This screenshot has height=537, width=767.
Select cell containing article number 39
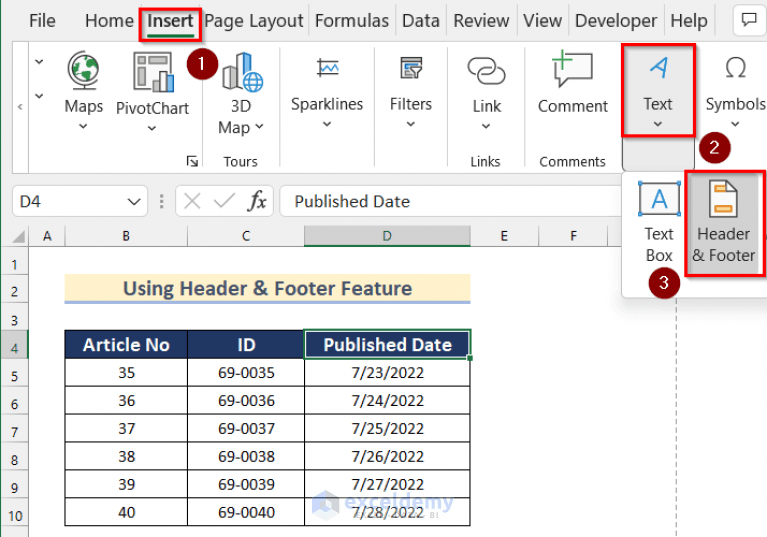[126, 484]
